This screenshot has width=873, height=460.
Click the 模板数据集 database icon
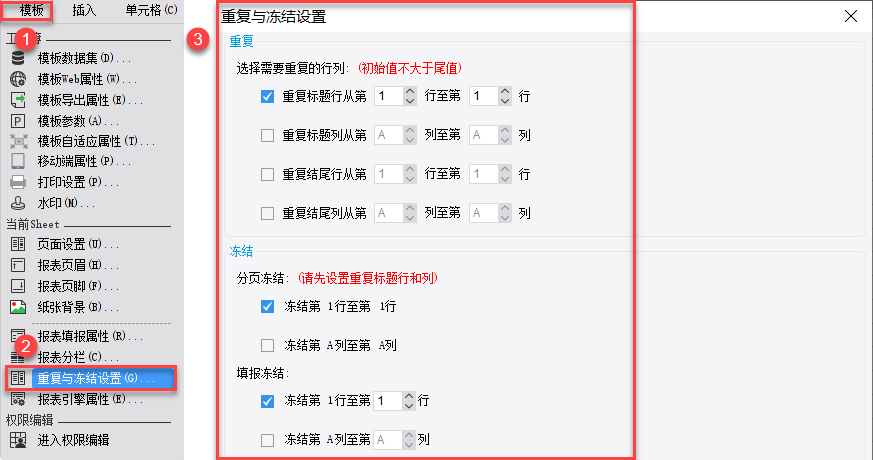[17, 58]
